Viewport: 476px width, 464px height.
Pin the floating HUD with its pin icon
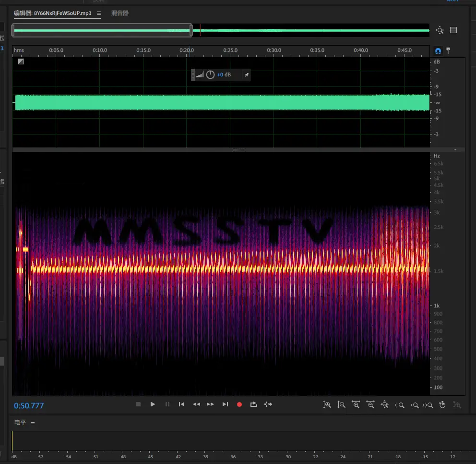(247, 75)
